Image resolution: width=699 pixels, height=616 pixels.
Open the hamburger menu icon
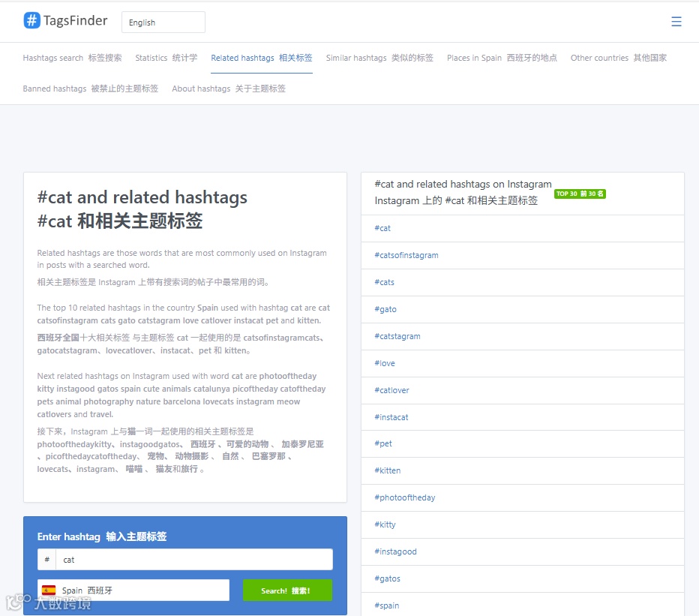[676, 22]
